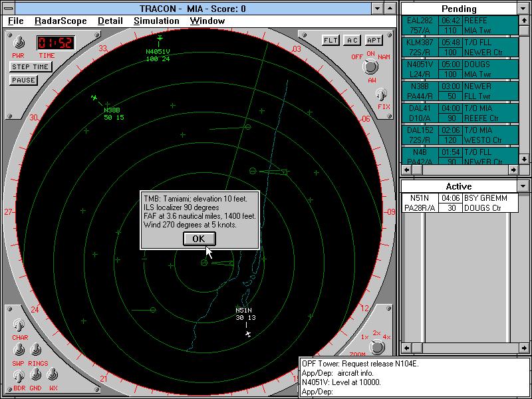Image resolution: width=532 pixels, height=399 pixels.
Task: Click the empty App/Dep command line
Action: 415,392
